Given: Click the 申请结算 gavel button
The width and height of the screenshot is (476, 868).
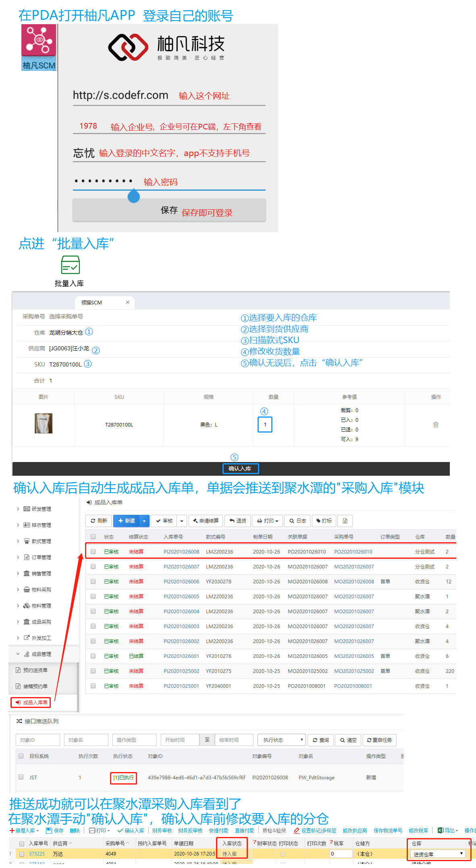Looking at the screenshot, I should 206,521.
